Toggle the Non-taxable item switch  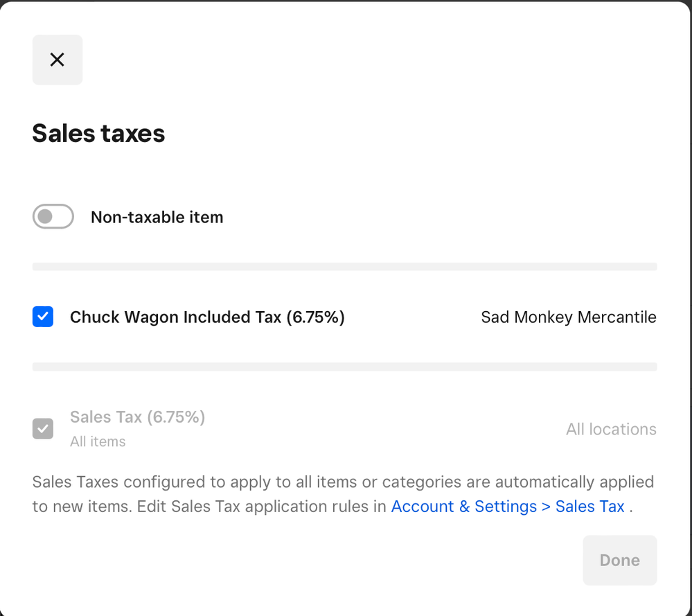click(x=53, y=217)
